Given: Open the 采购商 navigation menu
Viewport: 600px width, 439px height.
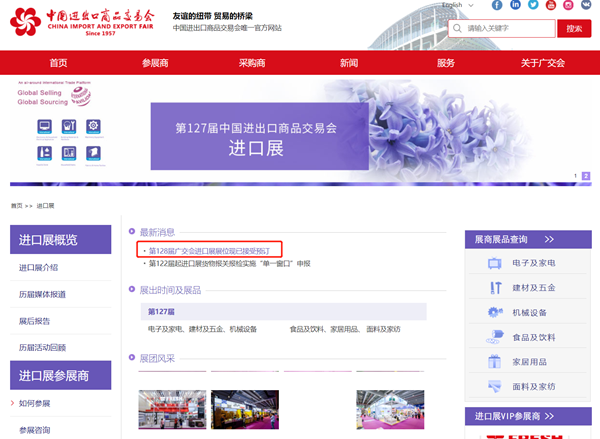Looking at the screenshot, I should coord(252,63).
